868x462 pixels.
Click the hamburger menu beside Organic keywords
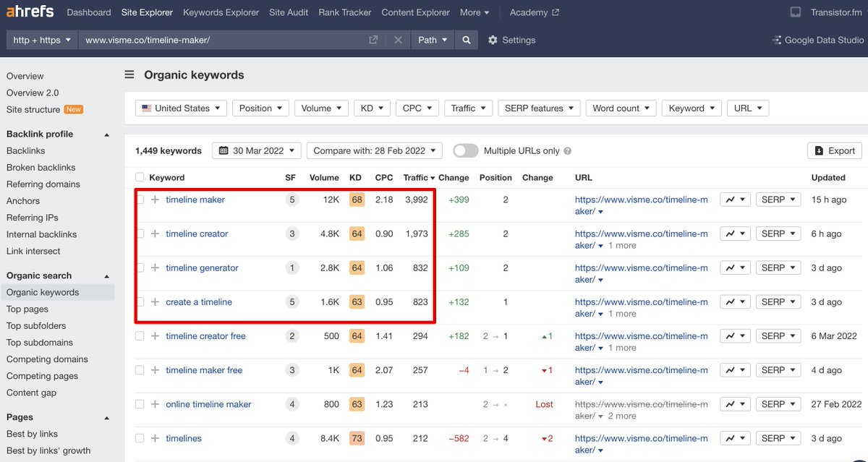point(129,74)
